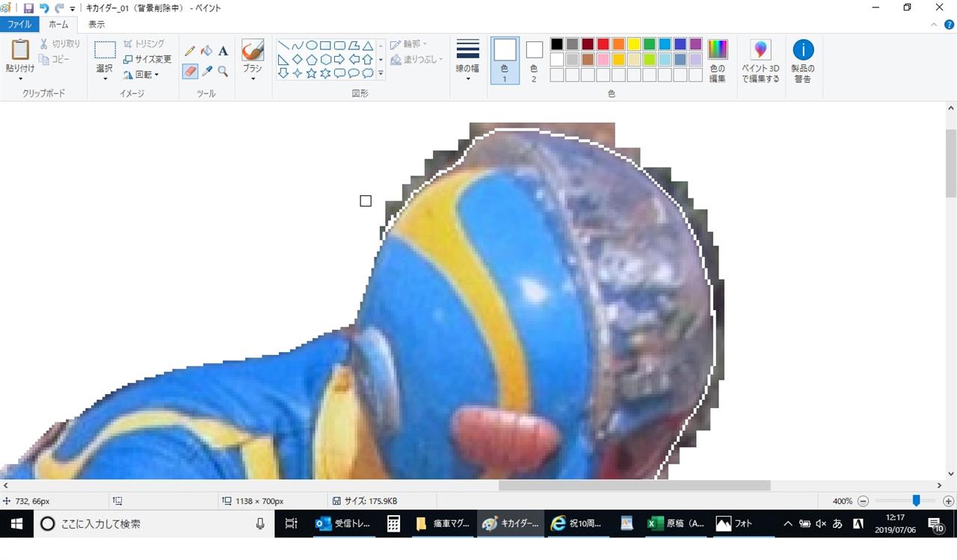Open the Rotate (回転) dropdown
Screen dimensions: 957x560
click(141, 75)
